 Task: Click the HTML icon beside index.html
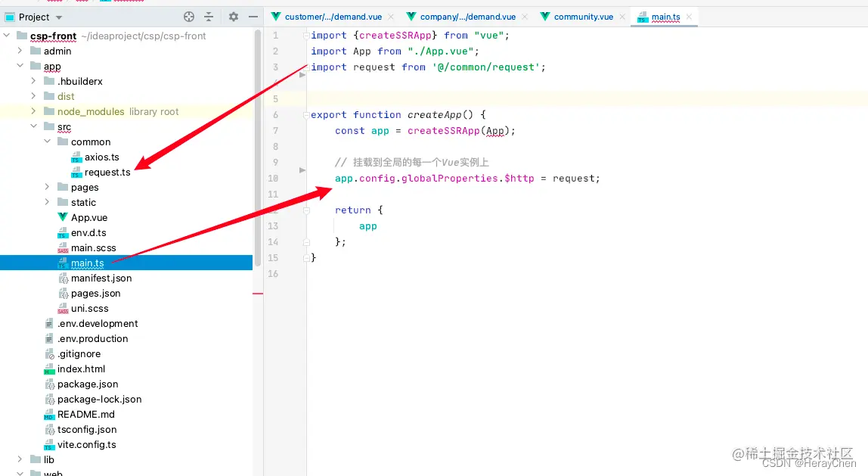click(x=49, y=369)
